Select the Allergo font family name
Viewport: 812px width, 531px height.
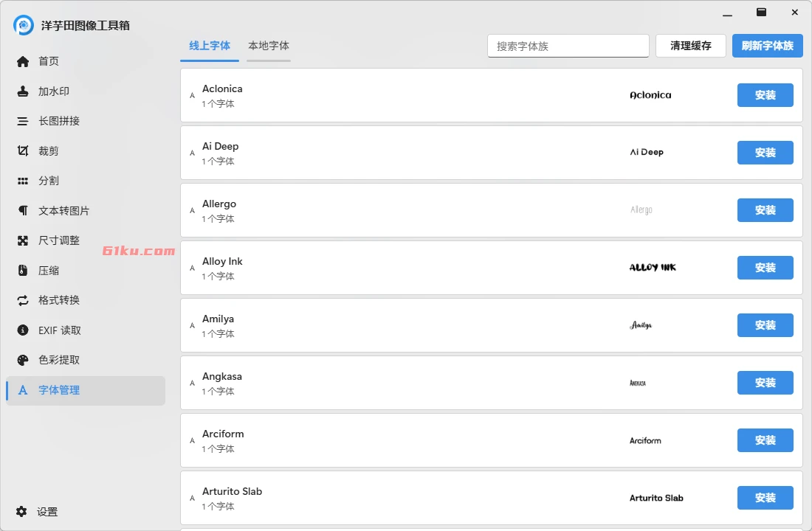coord(219,204)
